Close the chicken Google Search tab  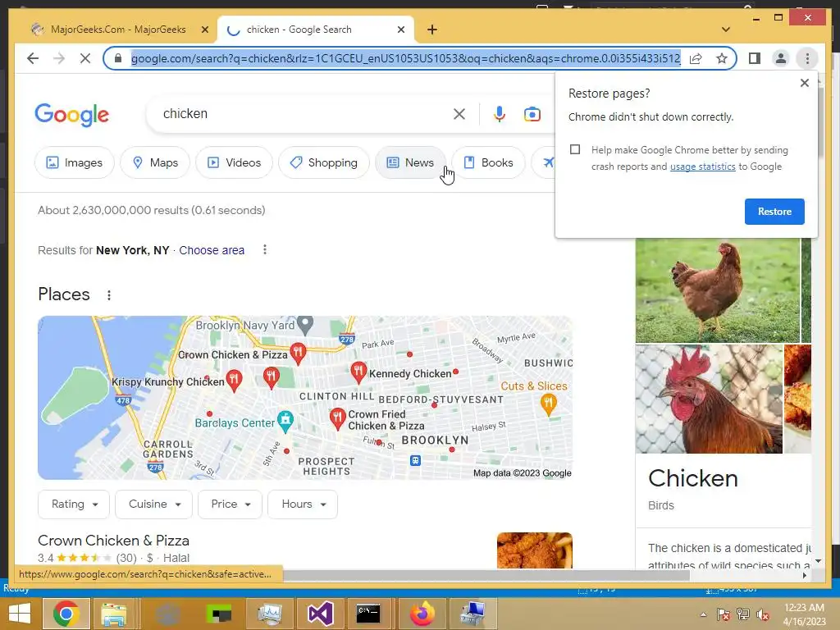(x=400, y=30)
